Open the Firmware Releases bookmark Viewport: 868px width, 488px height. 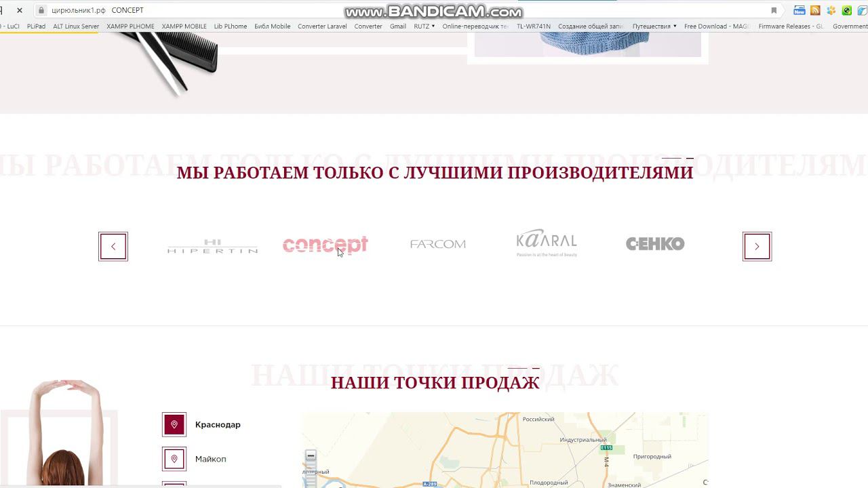(x=791, y=26)
